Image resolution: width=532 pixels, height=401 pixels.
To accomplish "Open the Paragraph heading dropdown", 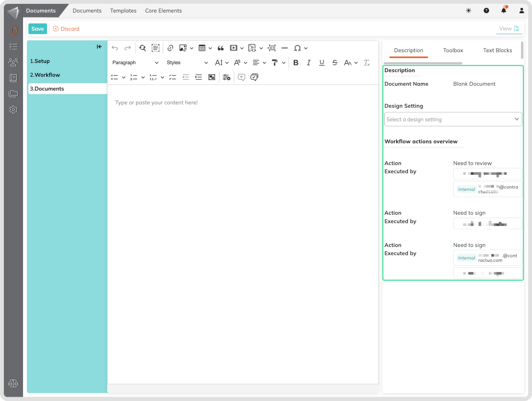I will 135,63.
